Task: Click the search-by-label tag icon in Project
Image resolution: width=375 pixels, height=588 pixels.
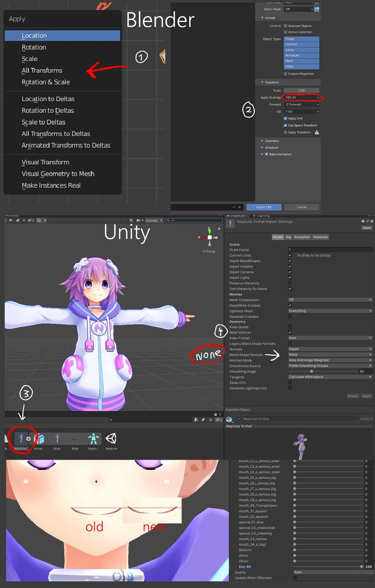Action: point(203,420)
